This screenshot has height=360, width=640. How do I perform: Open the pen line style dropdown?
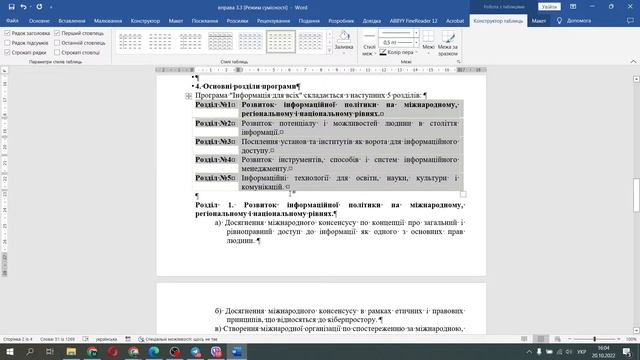click(x=416, y=33)
